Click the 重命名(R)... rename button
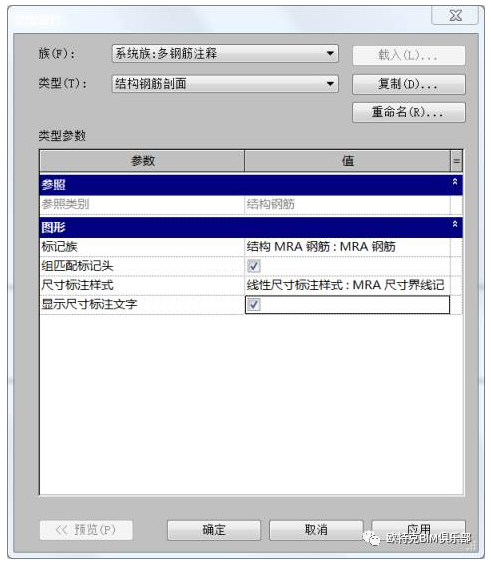This screenshot has height=561, width=491. pyautogui.click(x=409, y=112)
